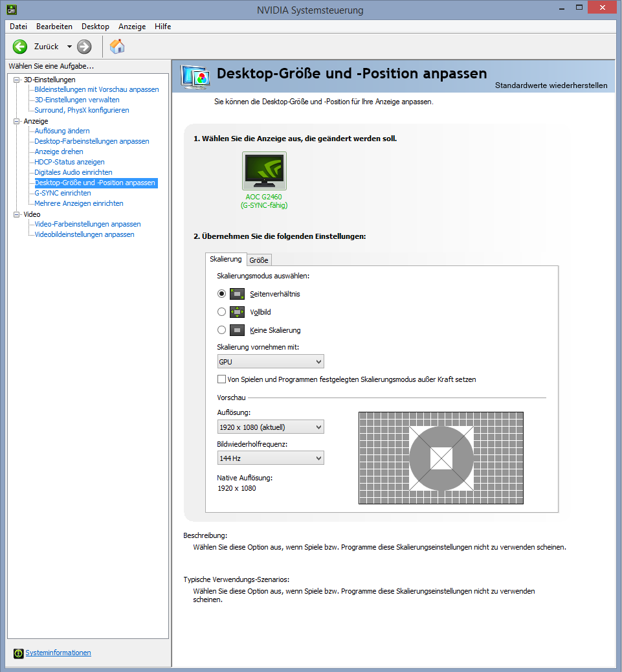Click the grey Forward arrow icon

[x=84, y=46]
